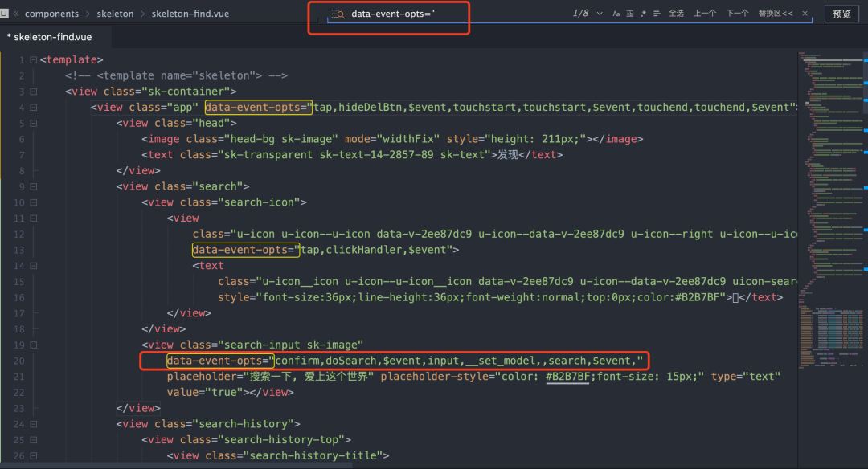868x469 pixels.
Task: Click the components breadcrumb item
Action: pyautogui.click(x=51, y=14)
